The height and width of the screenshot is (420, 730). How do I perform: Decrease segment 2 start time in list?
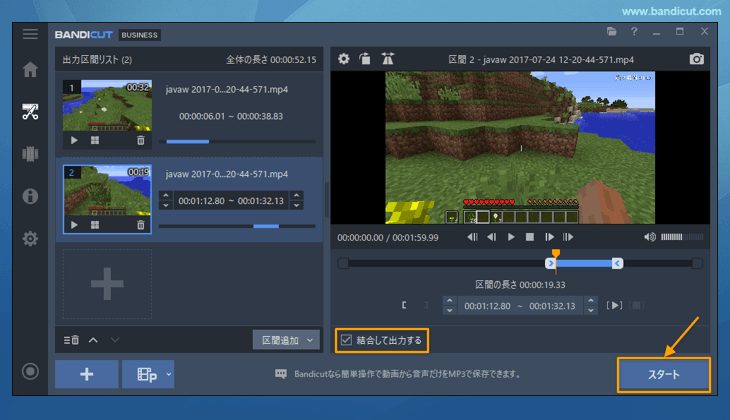point(166,205)
